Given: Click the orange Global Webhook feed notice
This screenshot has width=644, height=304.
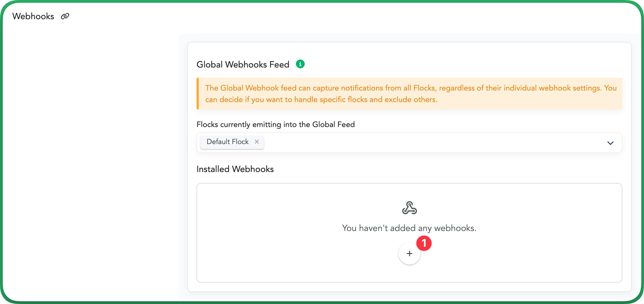Looking at the screenshot, I should [409, 94].
